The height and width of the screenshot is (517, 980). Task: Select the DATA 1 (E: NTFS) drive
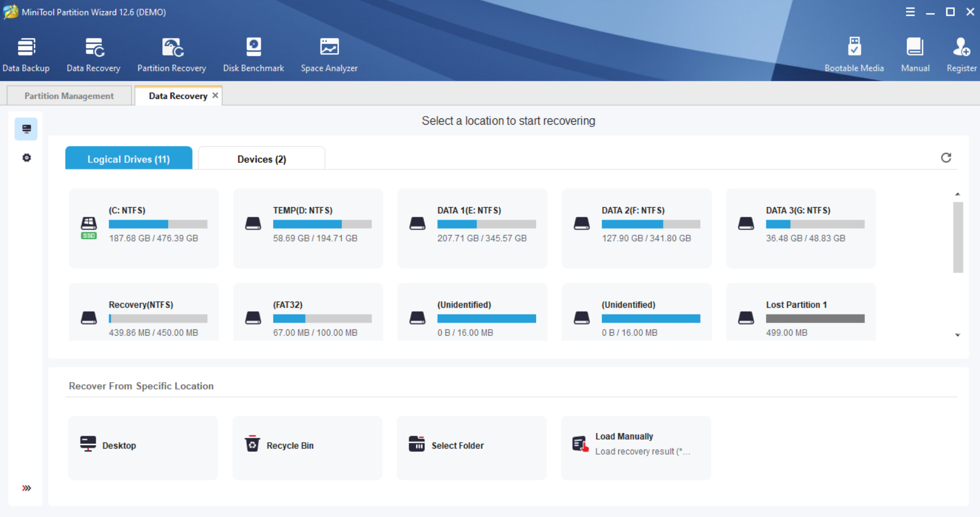click(472, 228)
